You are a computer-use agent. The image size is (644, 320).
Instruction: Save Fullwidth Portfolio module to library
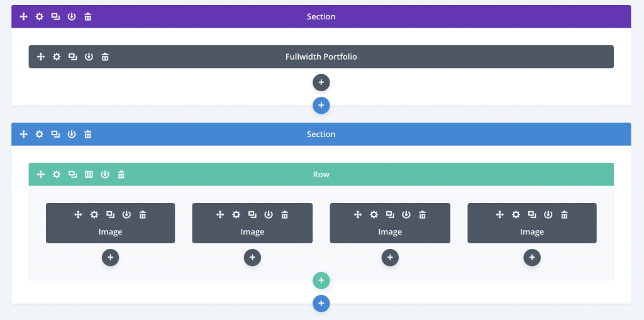point(89,57)
